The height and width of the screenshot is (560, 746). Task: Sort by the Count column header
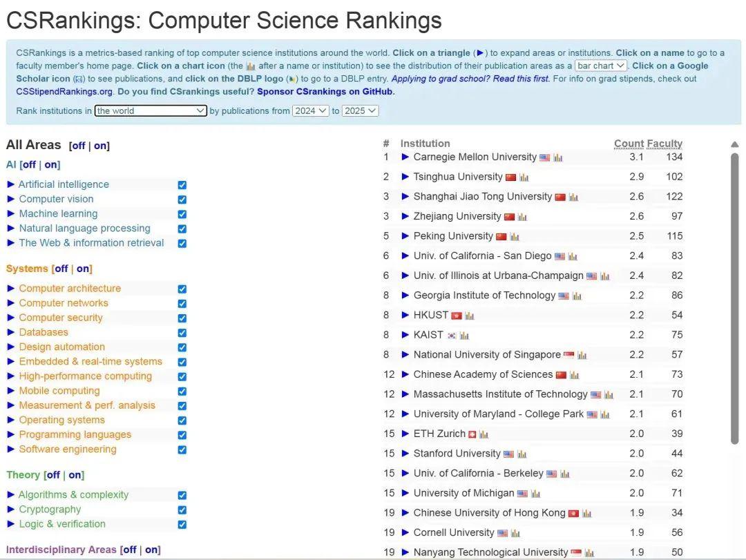pos(628,144)
